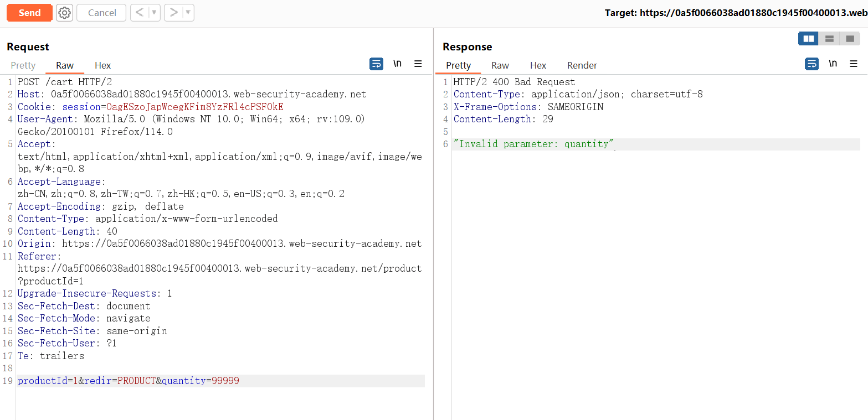Viewport: 868px width, 420px height.
Task: Open the request settings gear icon
Action: [x=65, y=13]
